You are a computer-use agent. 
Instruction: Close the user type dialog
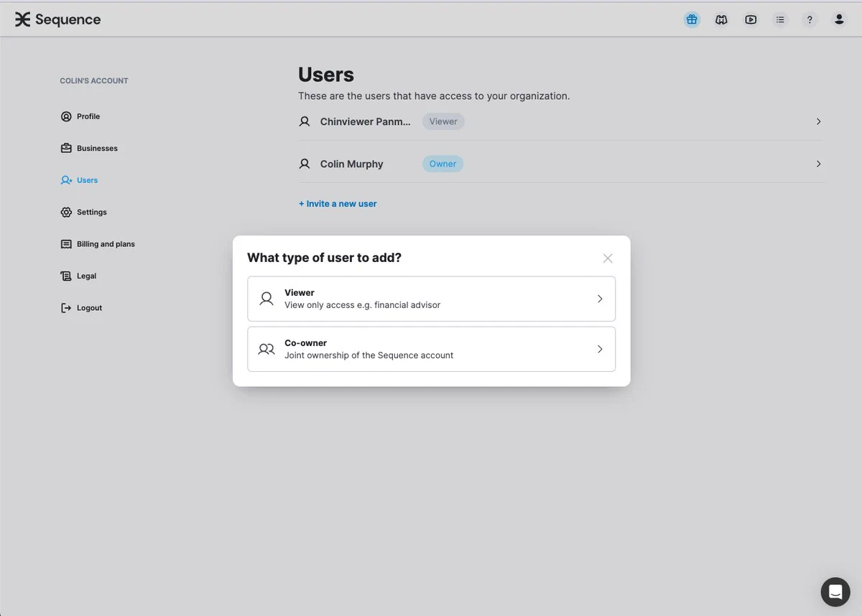pos(608,258)
